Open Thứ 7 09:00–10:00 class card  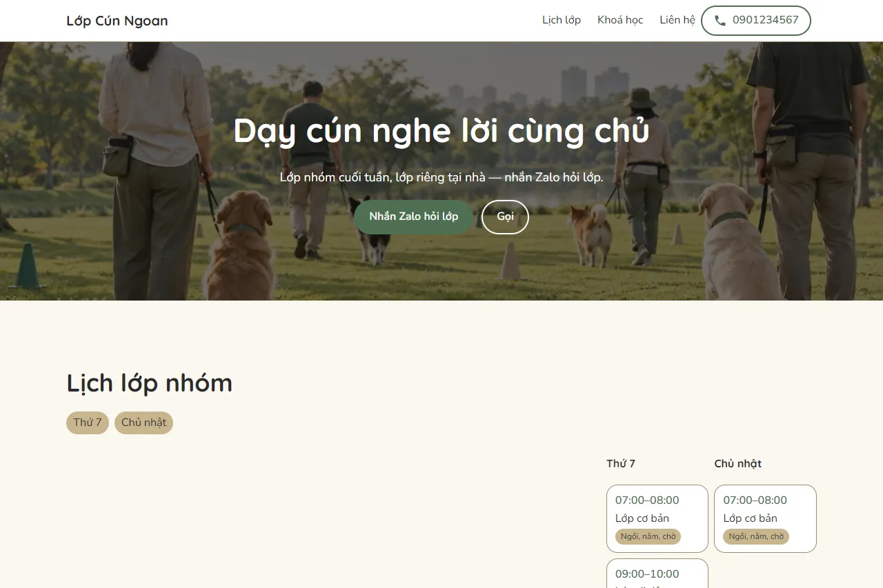tap(657, 574)
